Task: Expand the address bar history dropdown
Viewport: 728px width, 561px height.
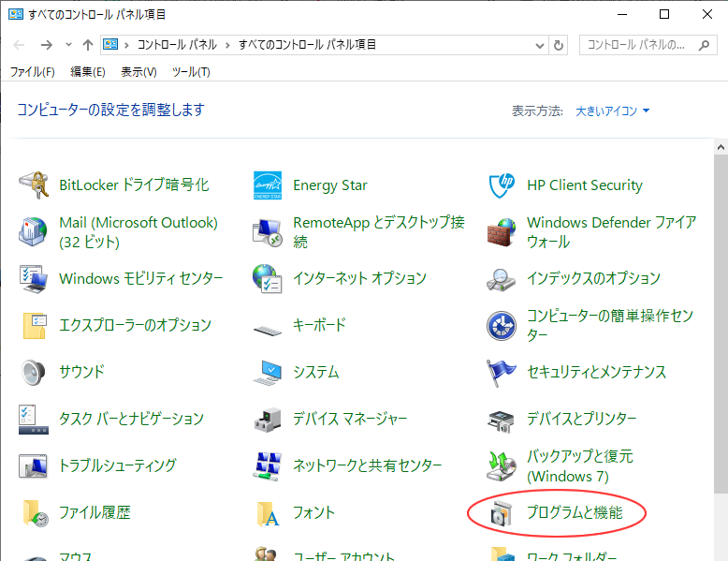Action: tap(540, 46)
